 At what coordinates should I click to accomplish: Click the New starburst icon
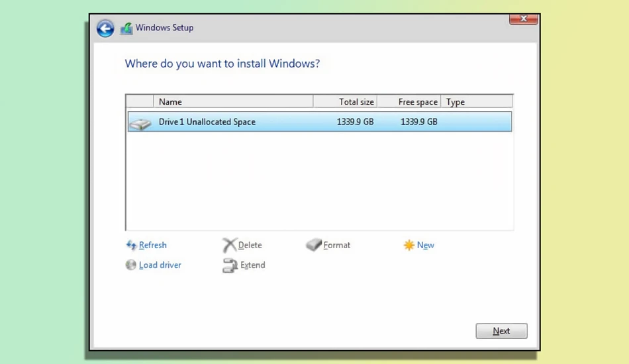pos(409,245)
